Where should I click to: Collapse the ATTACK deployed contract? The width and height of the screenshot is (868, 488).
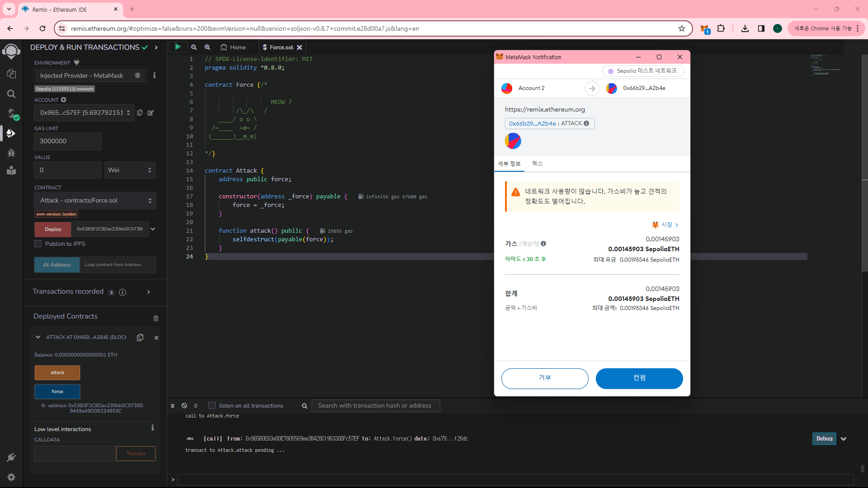38,337
